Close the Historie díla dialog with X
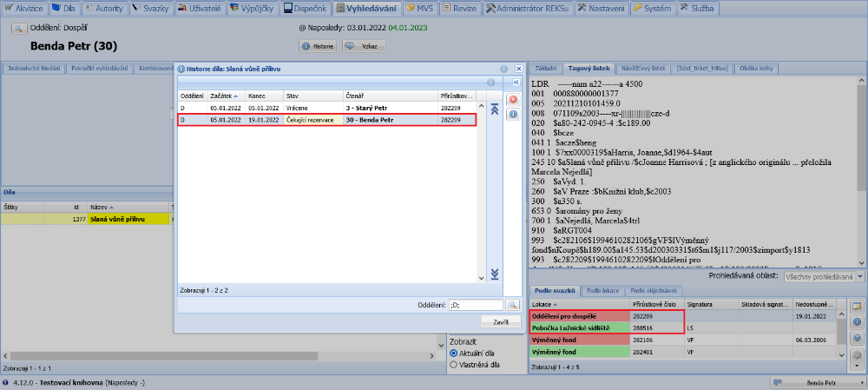The image size is (868, 390). click(518, 68)
